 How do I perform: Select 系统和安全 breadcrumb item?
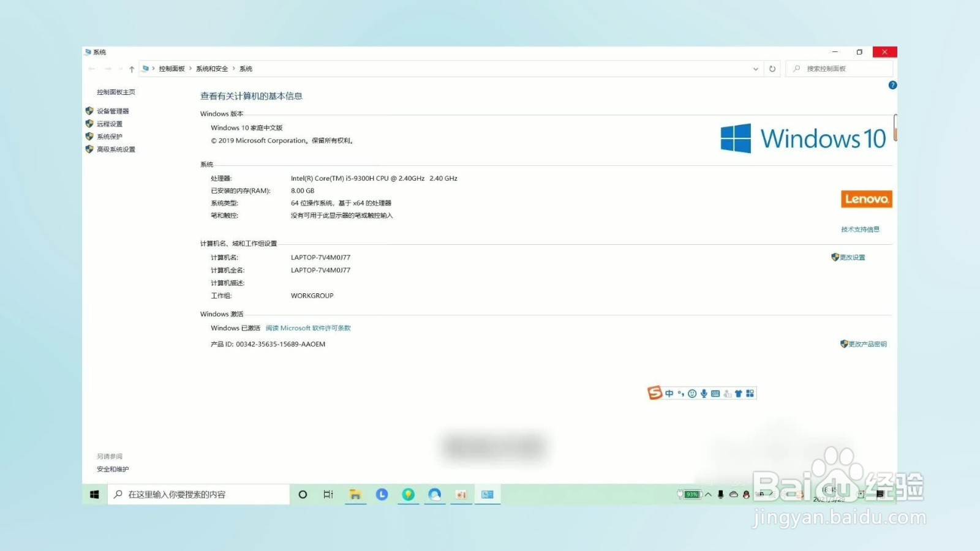[x=212, y=69]
